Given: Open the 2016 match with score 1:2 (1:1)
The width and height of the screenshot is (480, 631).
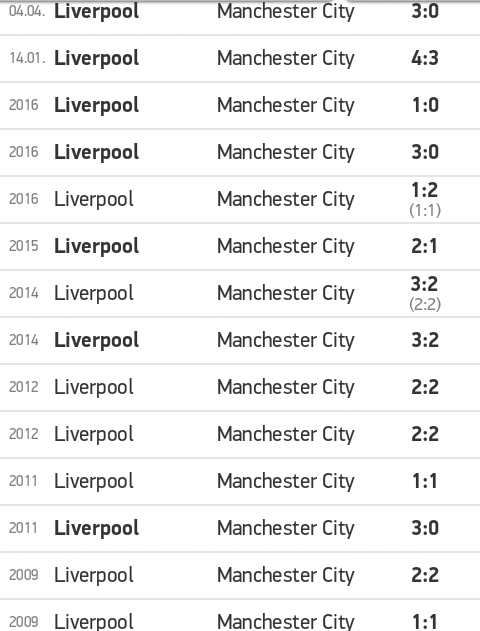Looking at the screenshot, I should click(240, 200).
